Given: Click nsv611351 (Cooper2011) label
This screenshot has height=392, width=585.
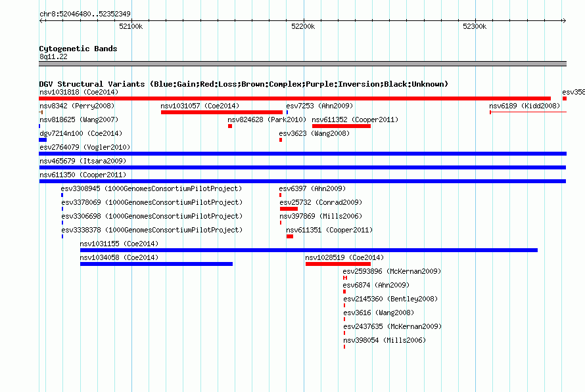Looking at the screenshot, I should [329, 230].
